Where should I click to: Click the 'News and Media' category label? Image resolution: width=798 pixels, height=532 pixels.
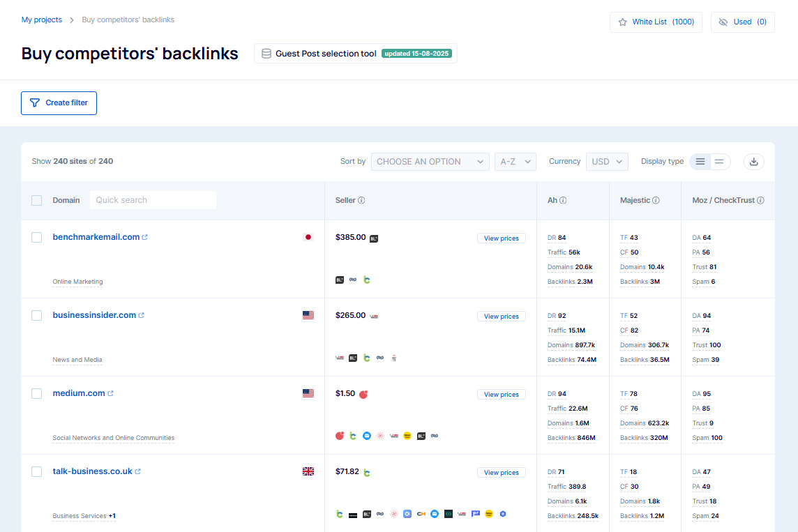pyautogui.click(x=77, y=360)
